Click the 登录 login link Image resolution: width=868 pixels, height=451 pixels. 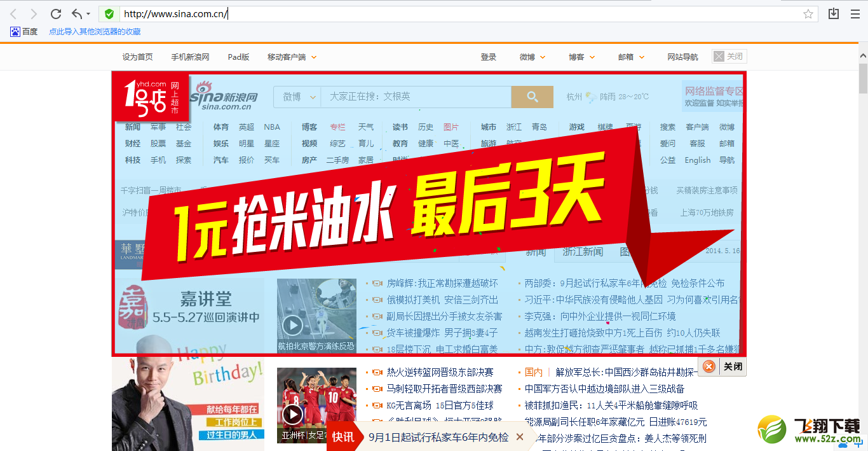(x=489, y=57)
